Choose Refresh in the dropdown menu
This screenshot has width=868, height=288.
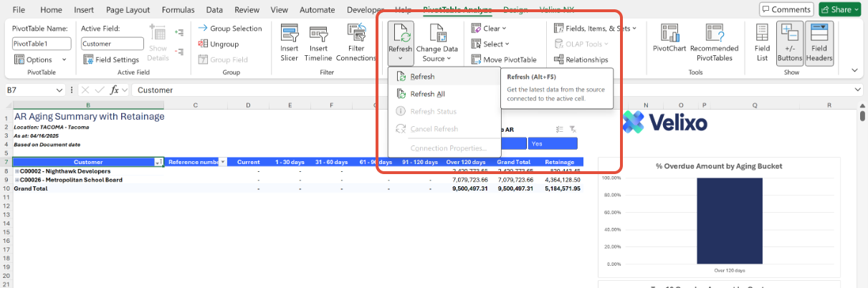pyautogui.click(x=444, y=77)
